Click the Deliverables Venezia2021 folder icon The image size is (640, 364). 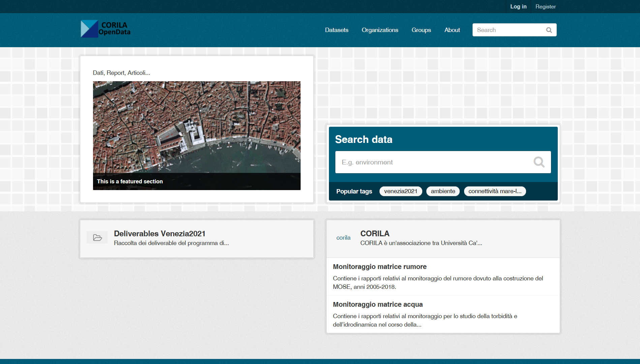(97, 238)
